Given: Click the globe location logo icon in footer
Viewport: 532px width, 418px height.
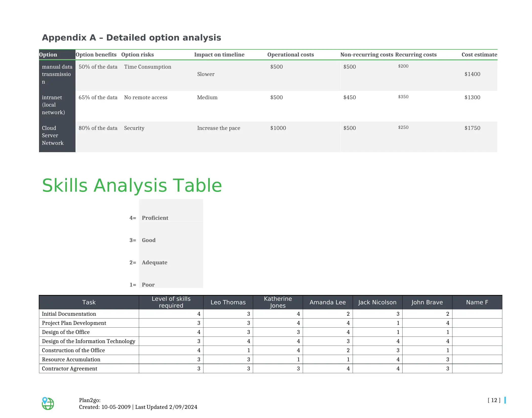Looking at the screenshot, I should [x=48, y=403].
